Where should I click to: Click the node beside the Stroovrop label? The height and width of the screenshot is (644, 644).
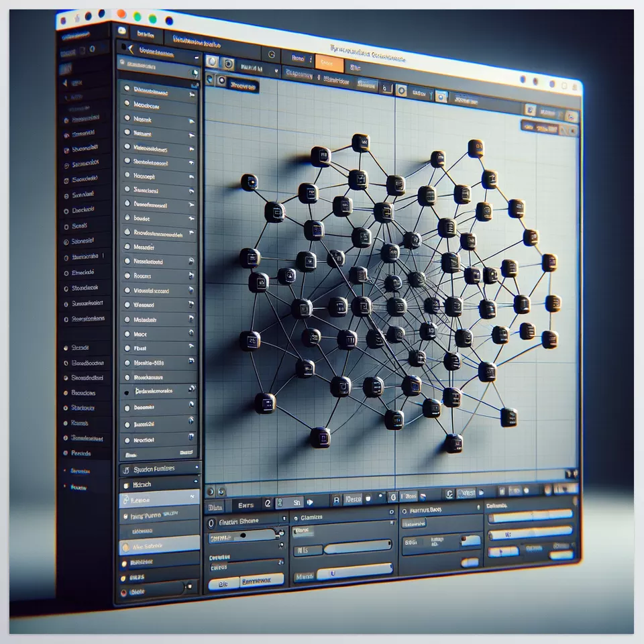(x=222, y=80)
